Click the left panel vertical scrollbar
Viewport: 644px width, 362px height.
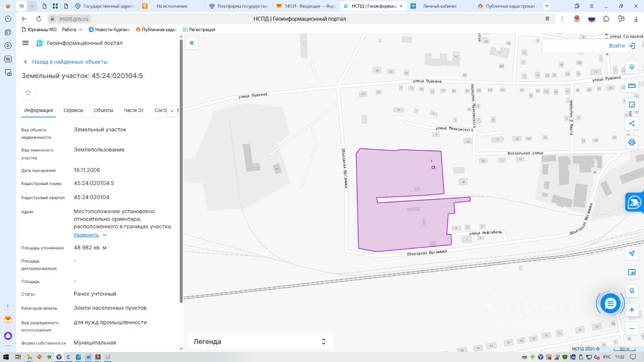pyautogui.click(x=181, y=171)
